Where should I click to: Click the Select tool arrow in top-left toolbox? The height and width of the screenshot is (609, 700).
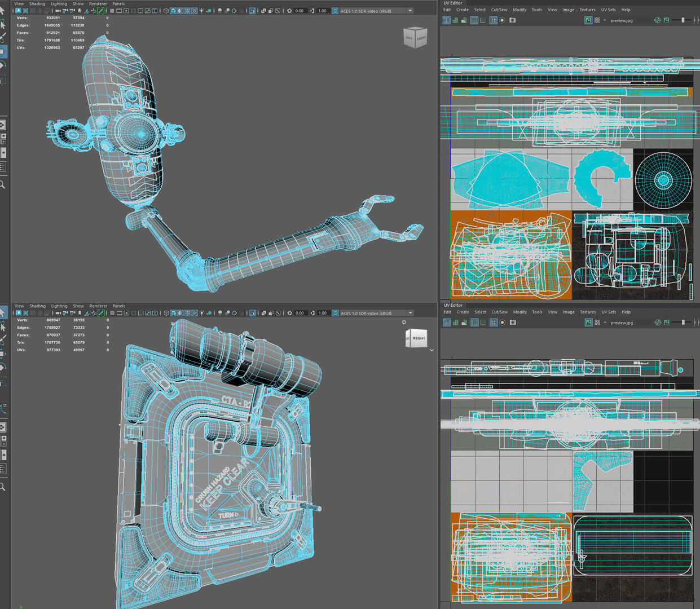pyautogui.click(x=3, y=11)
